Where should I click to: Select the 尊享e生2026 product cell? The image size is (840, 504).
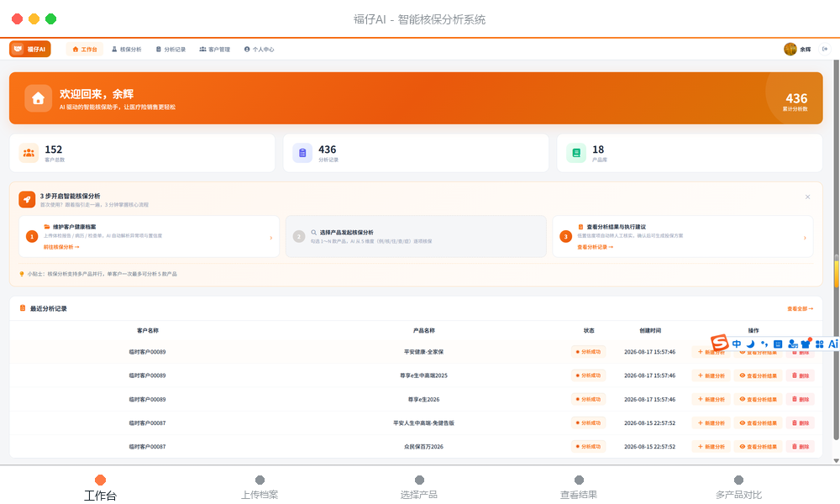point(423,399)
